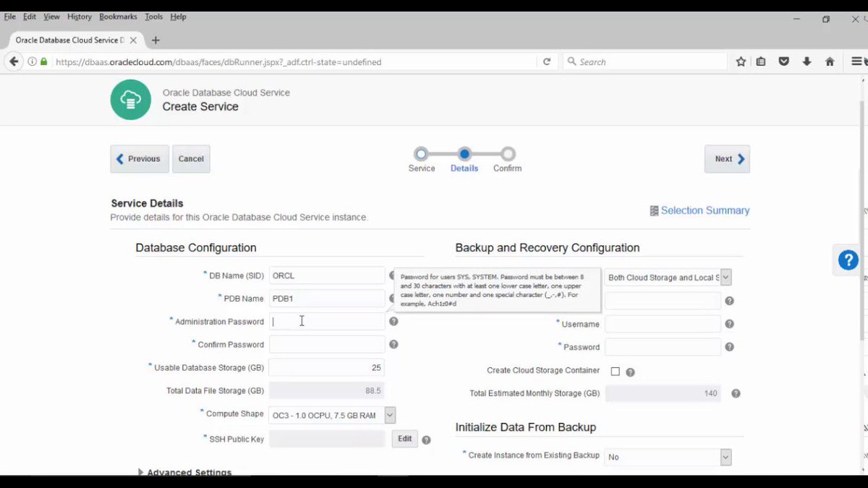This screenshot has height=488, width=868.
Task: Click Usable Database Storage field
Action: coord(327,367)
